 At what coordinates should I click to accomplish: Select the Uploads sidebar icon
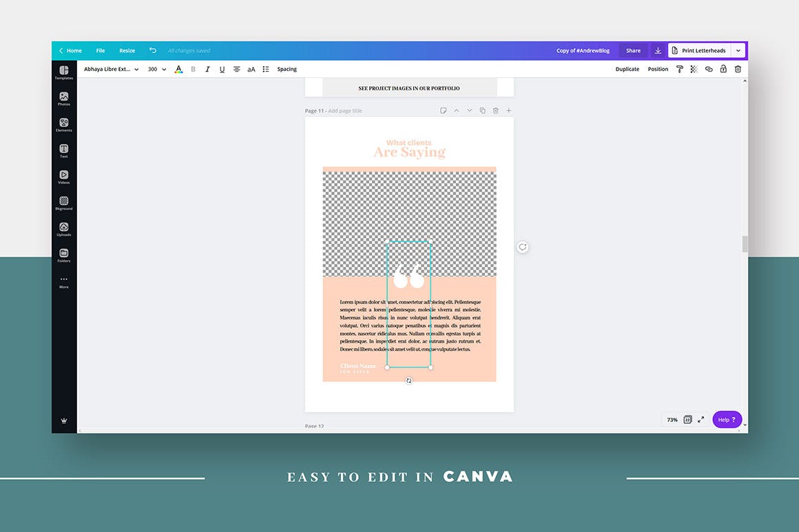[64, 229]
